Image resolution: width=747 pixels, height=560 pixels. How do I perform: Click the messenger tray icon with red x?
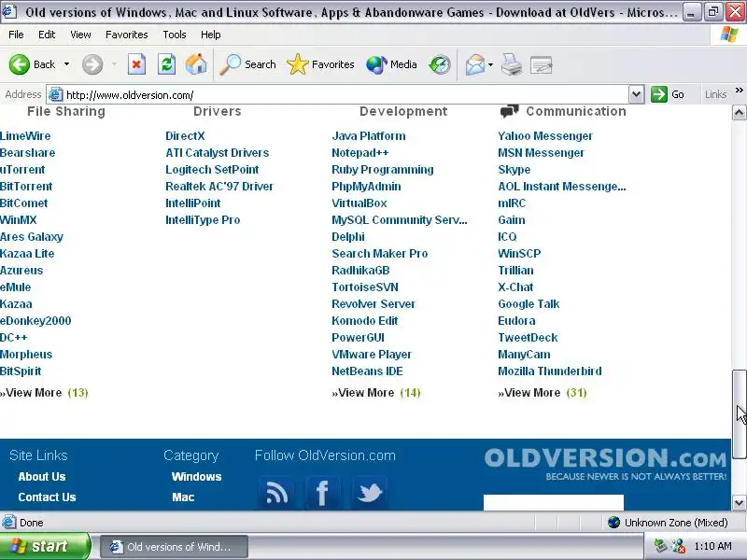[x=679, y=546]
